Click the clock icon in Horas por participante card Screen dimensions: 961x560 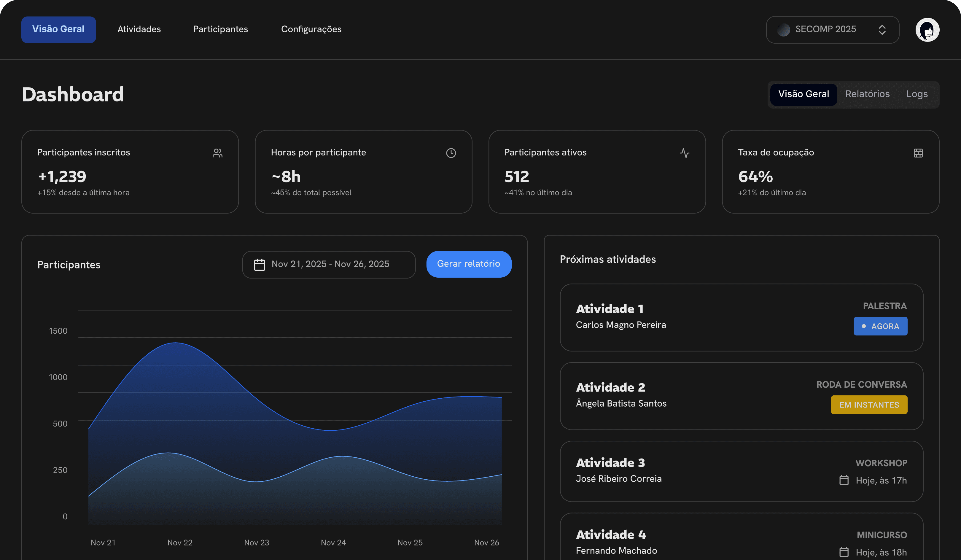coord(451,153)
